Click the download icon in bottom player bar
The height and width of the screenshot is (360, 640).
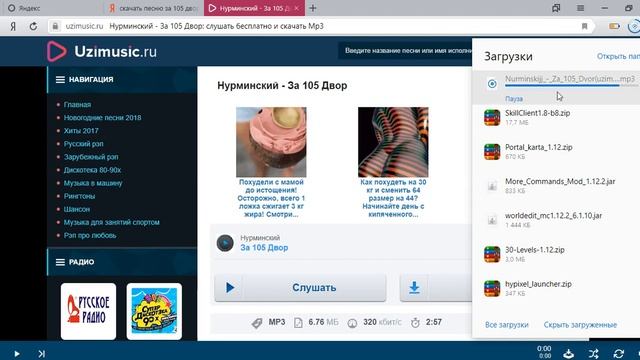(569, 354)
